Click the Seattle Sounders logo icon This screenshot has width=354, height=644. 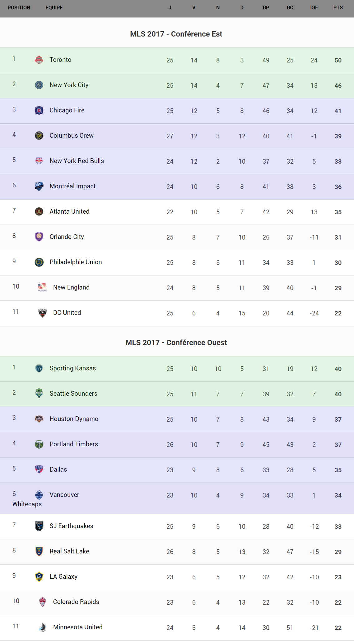(39, 394)
